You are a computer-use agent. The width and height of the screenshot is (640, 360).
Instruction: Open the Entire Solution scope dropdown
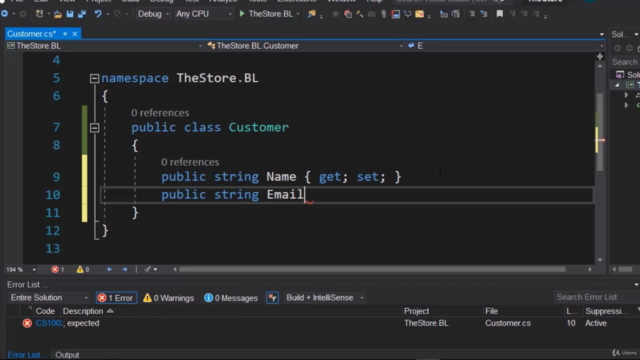pyautogui.click(x=49, y=298)
